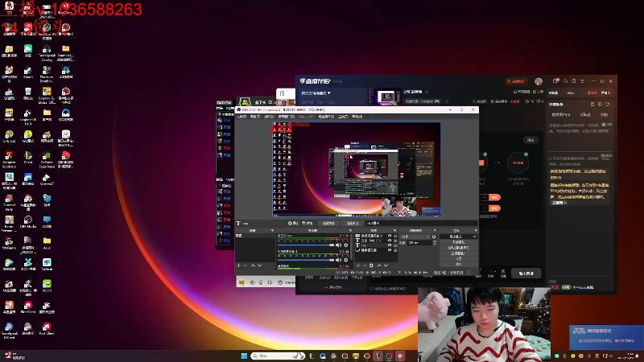The image size is (644, 362).
Task: Move the OBS scene down
Action: pyautogui.click(x=259, y=265)
